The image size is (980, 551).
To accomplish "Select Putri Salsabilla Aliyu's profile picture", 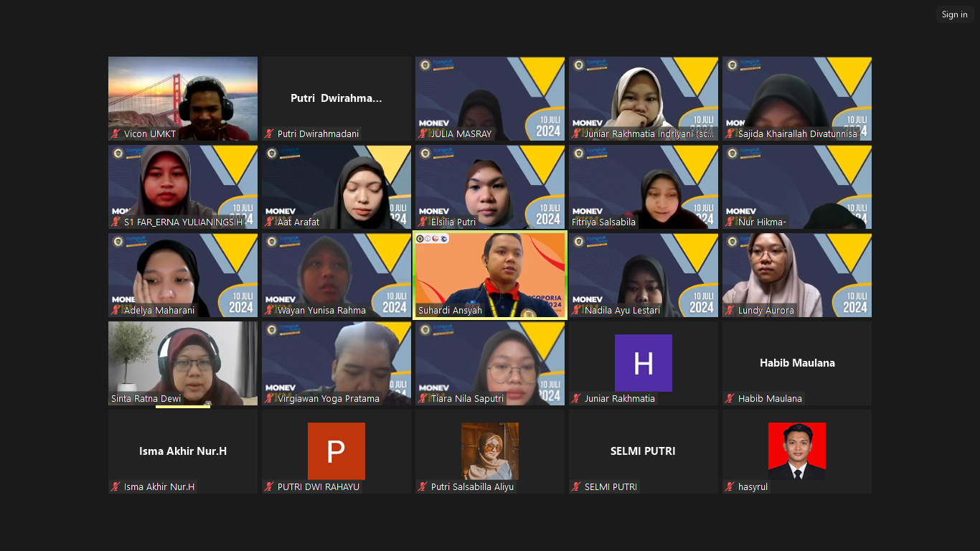I will [489, 451].
